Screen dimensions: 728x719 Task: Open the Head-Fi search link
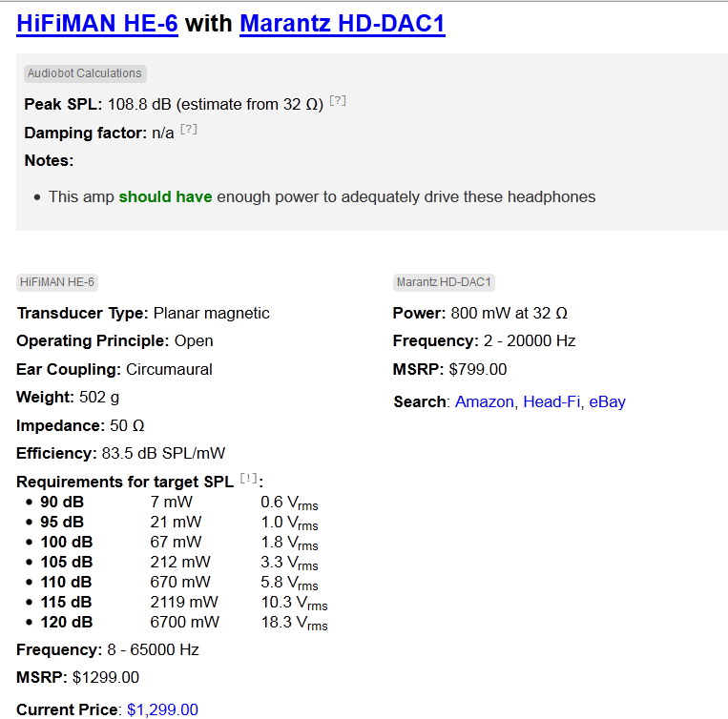click(x=551, y=401)
